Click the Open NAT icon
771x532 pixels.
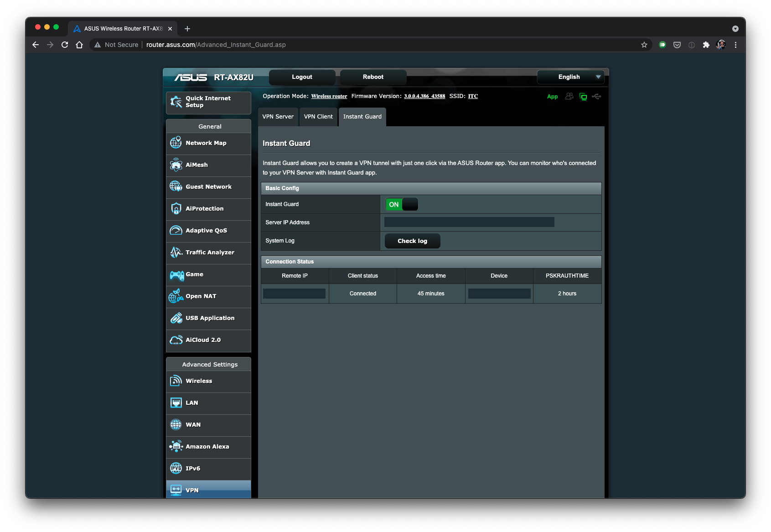click(176, 296)
